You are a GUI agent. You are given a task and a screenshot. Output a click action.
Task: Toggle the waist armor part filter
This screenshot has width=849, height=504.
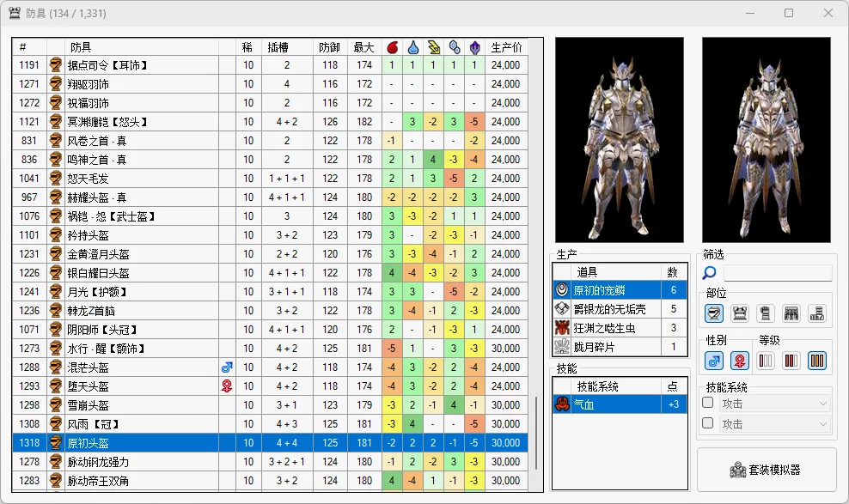791,313
